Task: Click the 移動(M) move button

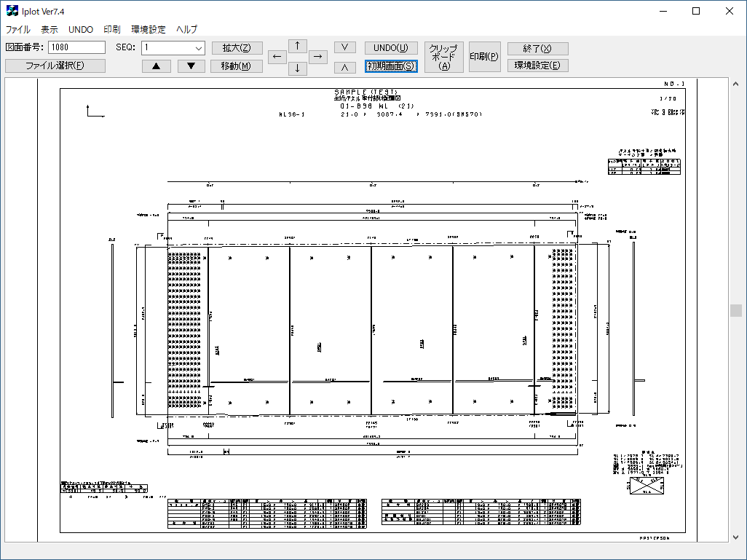Action: [x=237, y=66]
